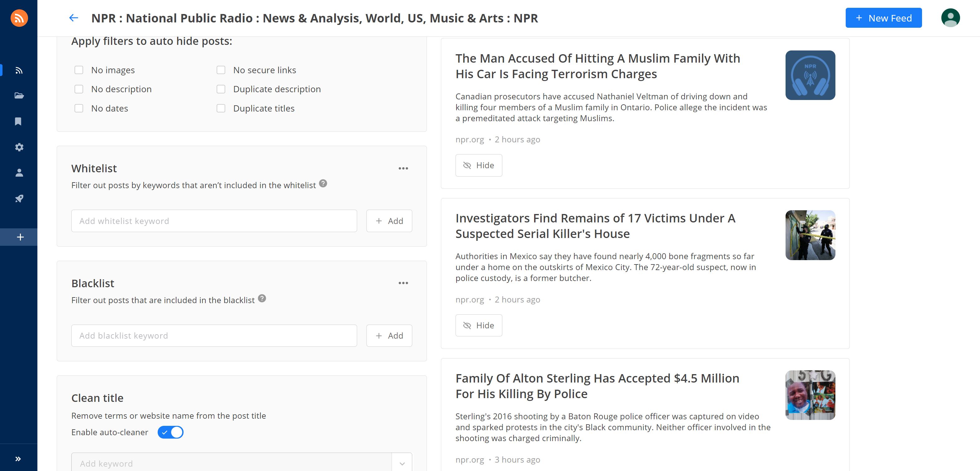Viewport: 980px width, 471px height.
Task: Open Family Of Alton Sterling headline
Action: coord(597,386)
